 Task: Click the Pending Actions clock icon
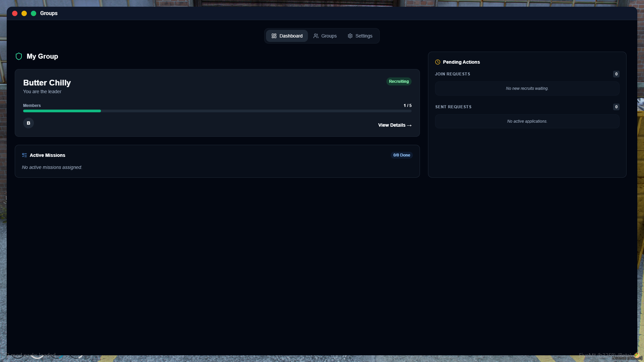click(x=438, y=62)
